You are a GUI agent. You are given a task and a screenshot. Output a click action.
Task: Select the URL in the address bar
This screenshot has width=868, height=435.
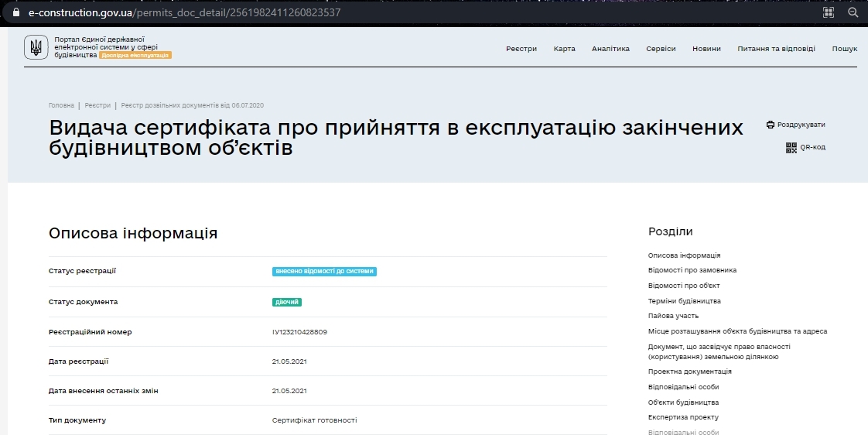[x=185, y=12]
